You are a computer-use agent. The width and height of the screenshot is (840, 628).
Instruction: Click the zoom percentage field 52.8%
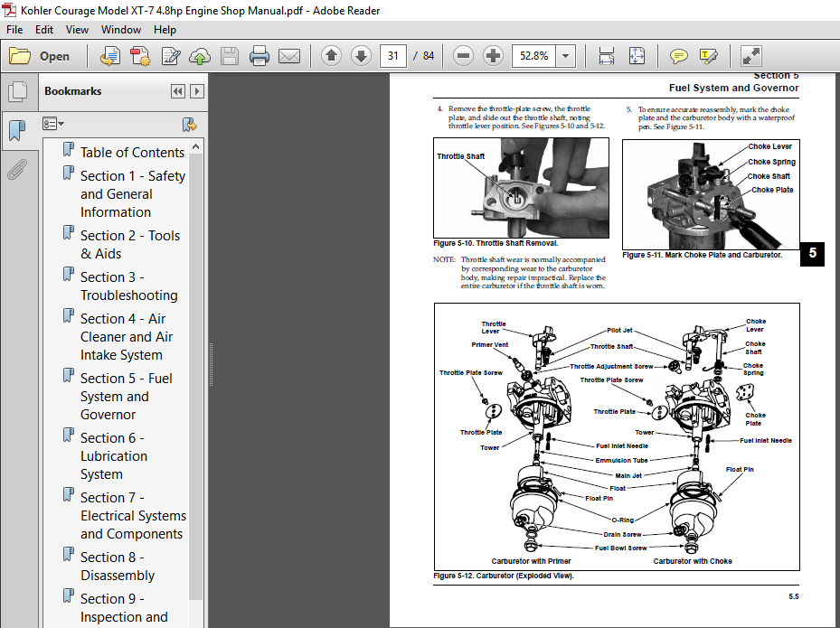(x=534, y=56)
